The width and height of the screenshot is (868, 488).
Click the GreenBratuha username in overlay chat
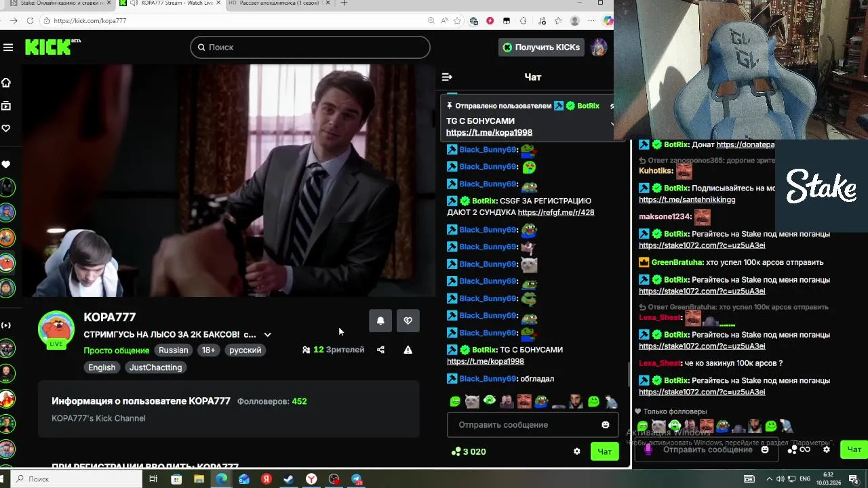point(678,262)
